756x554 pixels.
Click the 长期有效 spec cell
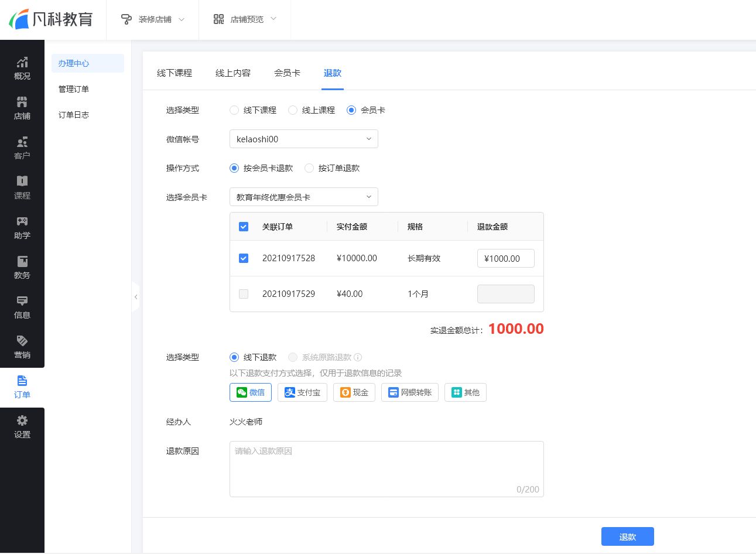click(x=424, y=258)
